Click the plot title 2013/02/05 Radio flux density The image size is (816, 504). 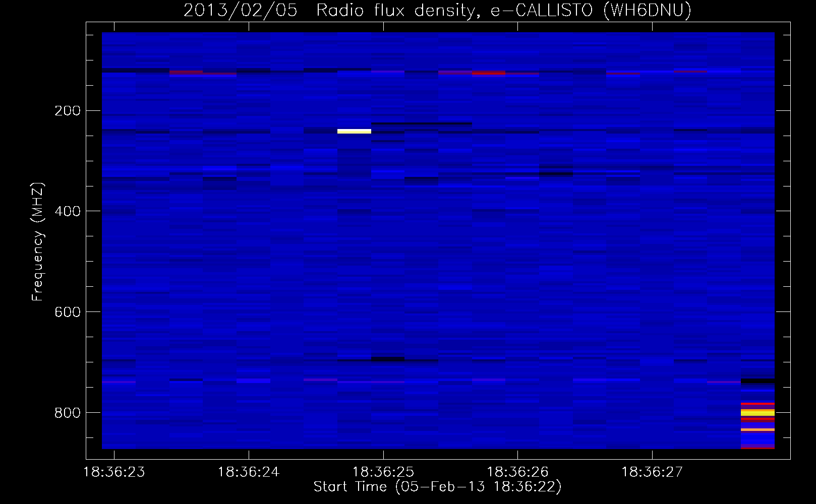(x=437, y=10)
